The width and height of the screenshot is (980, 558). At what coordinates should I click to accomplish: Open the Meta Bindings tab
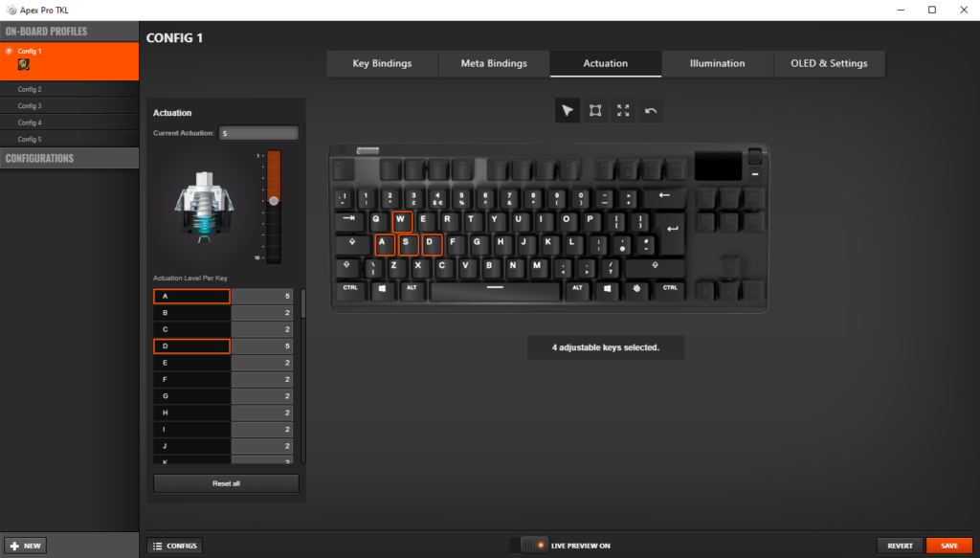coord(494,64)
